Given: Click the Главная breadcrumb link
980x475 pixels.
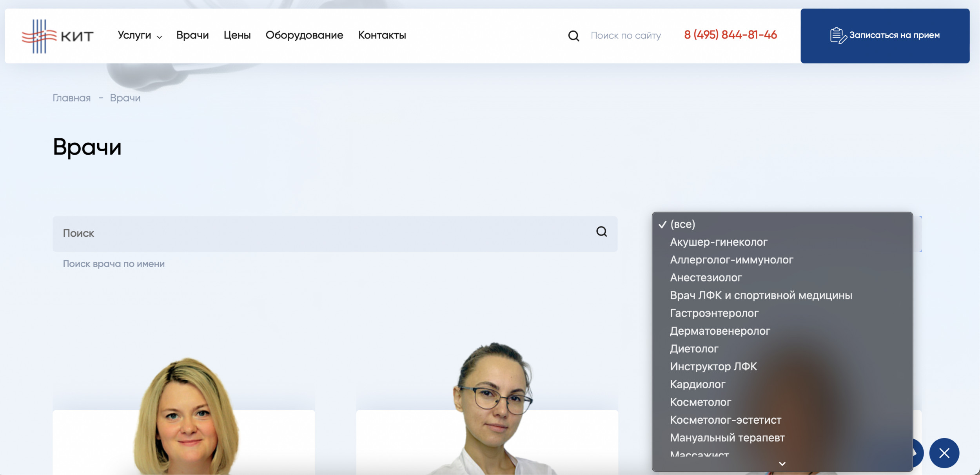Looking at the screenshot, I should [x=72, y=98].
